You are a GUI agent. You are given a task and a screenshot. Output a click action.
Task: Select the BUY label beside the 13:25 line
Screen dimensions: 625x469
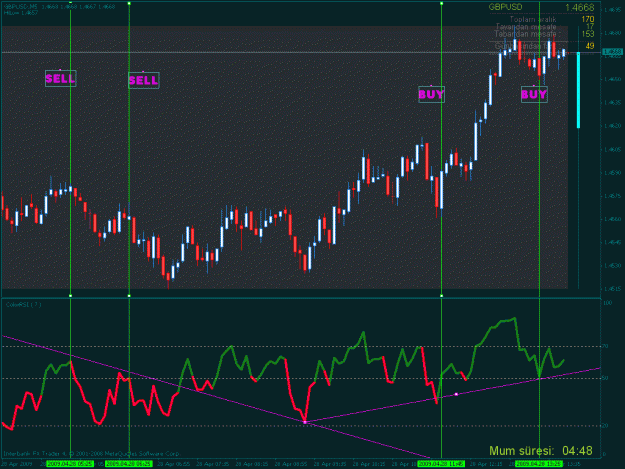(x=534, y=94)
